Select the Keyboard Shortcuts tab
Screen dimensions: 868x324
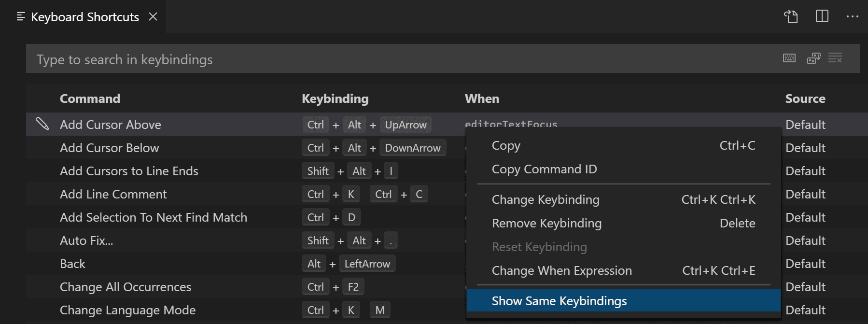point(84,17)
